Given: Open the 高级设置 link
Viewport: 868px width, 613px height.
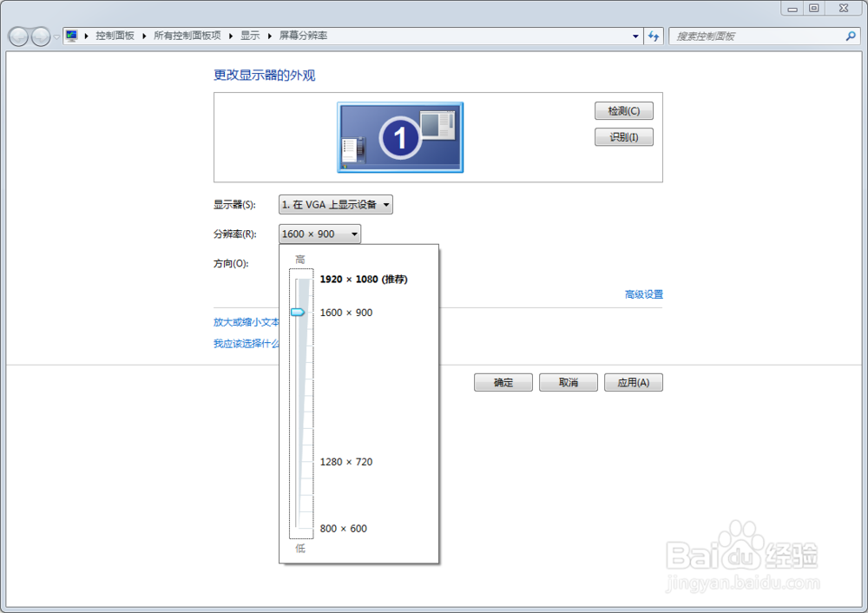Looking at the screenshot, I should click(644, 294).
